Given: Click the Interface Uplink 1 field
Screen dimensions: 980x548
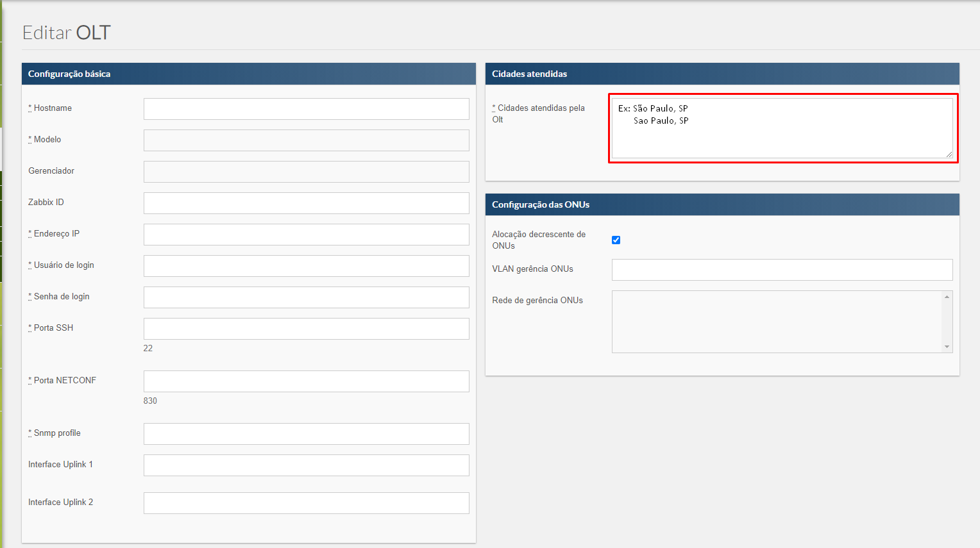Looking at the screenshot, I should (306, 465).
